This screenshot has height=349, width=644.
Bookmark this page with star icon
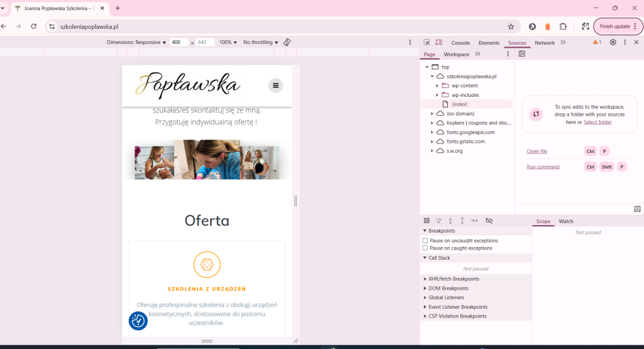tap(511, 26)
